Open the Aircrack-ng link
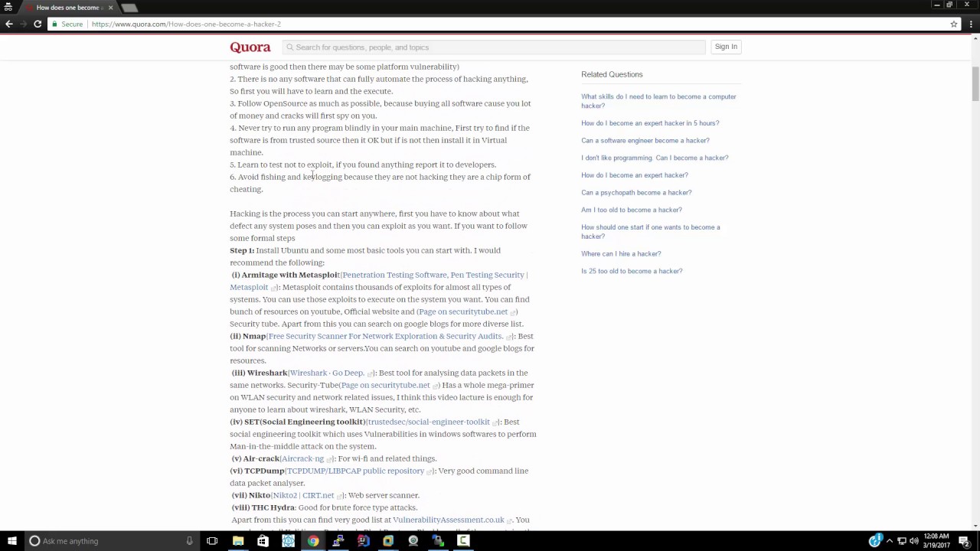 coord(302,458)
